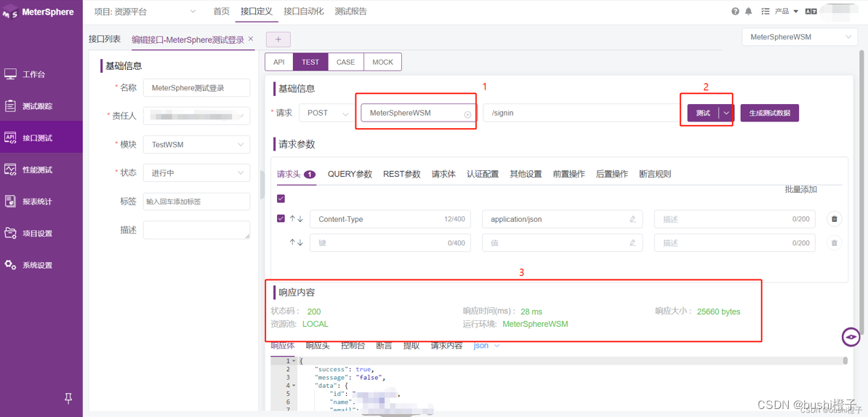The height and width of the screenshot is (417, 868).
Task: Click reorder arrows on the empty 键 row
Action: click(x=297, y=242)
